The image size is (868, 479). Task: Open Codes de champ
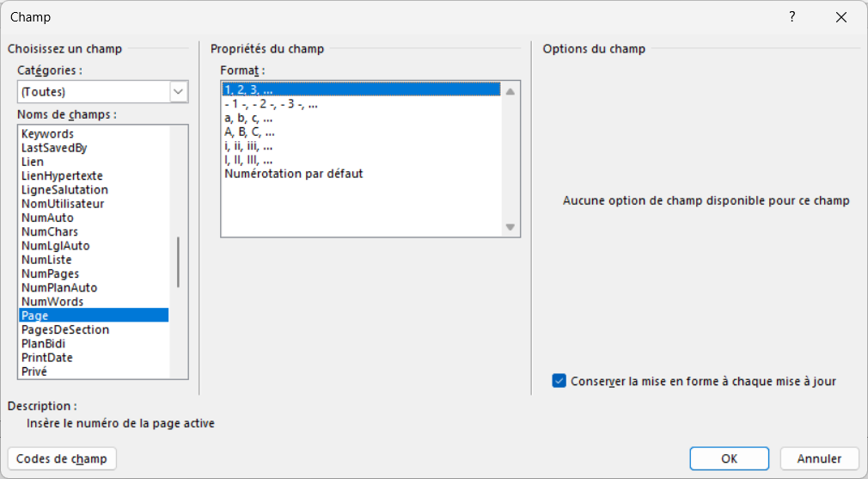point(62,458)
